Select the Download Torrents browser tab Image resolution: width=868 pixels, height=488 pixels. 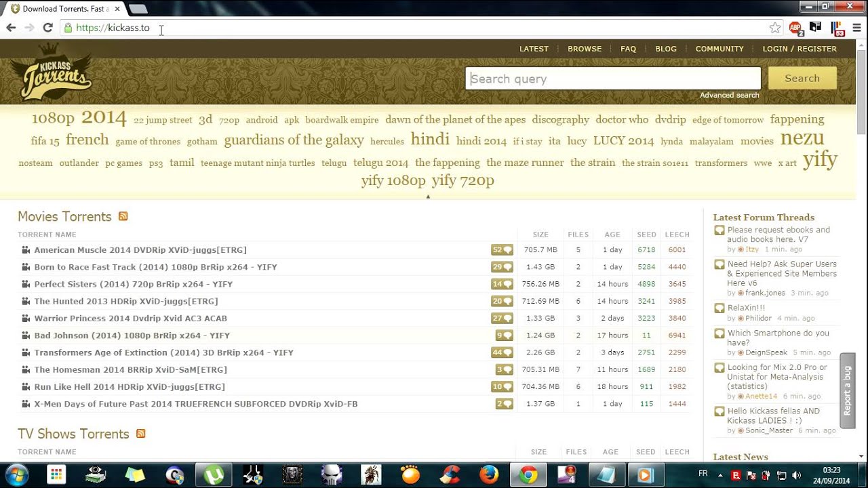pos(65,9)
